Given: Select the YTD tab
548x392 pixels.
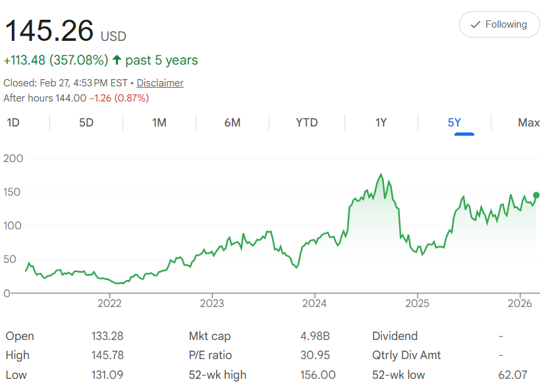Looking at the screenshot, I should 306,123.
